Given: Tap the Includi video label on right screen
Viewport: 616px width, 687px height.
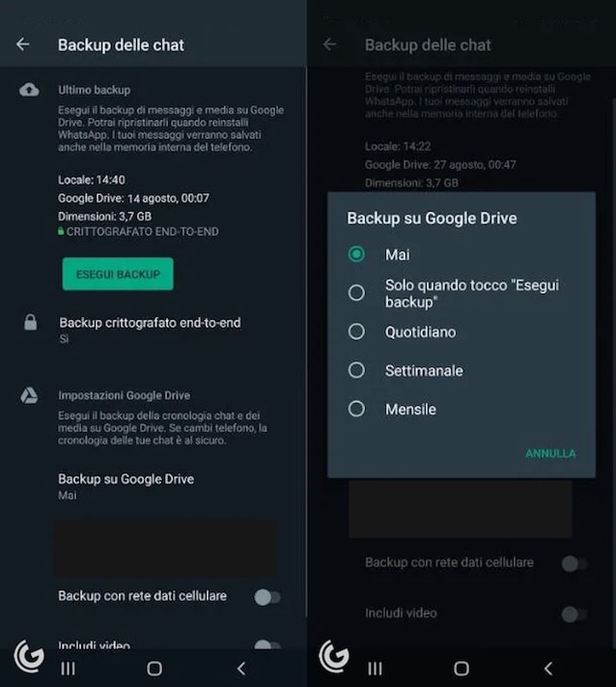Looking at the screenshot, I should (x=401, y=613).
